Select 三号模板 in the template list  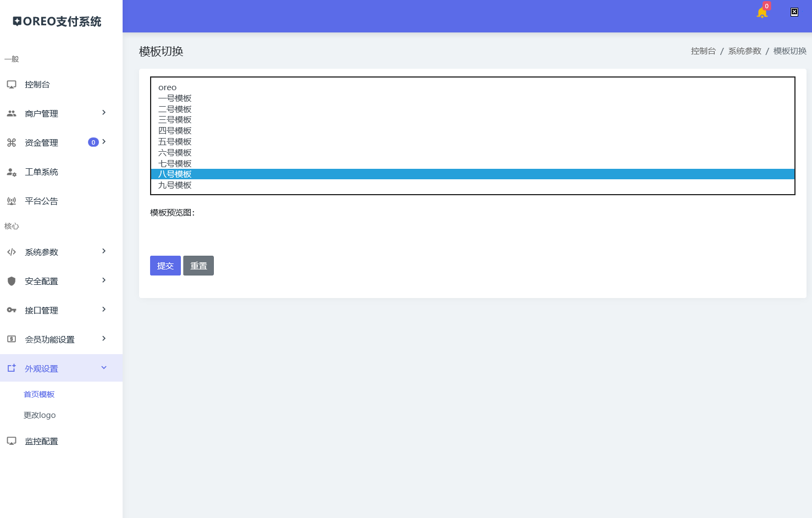[x=175, y=120]
